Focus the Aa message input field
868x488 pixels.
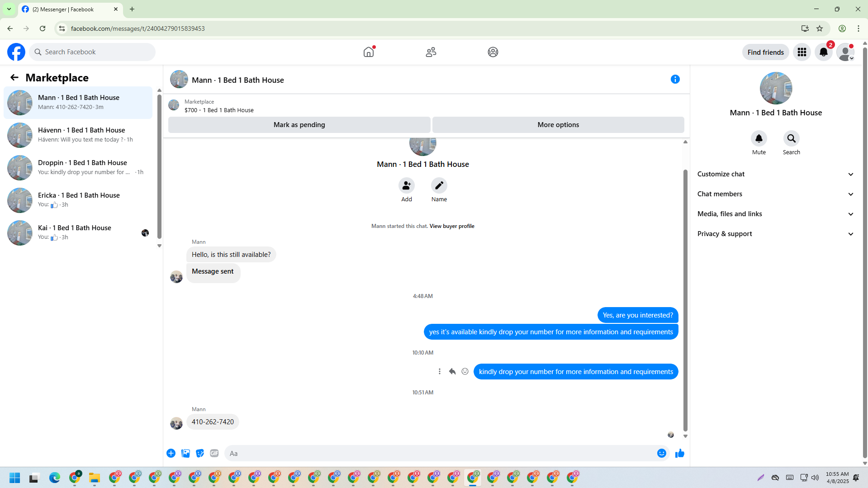click(x=439, y=453)
